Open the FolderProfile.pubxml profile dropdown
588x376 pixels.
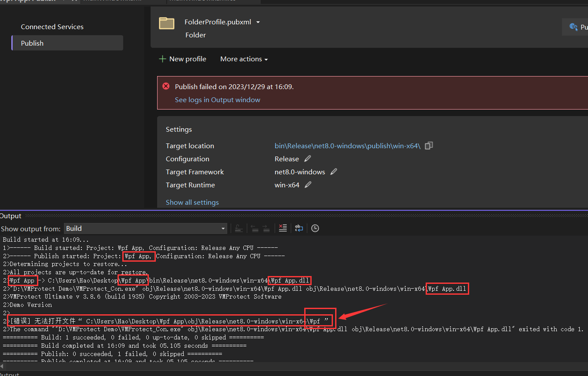pos(258,22)
